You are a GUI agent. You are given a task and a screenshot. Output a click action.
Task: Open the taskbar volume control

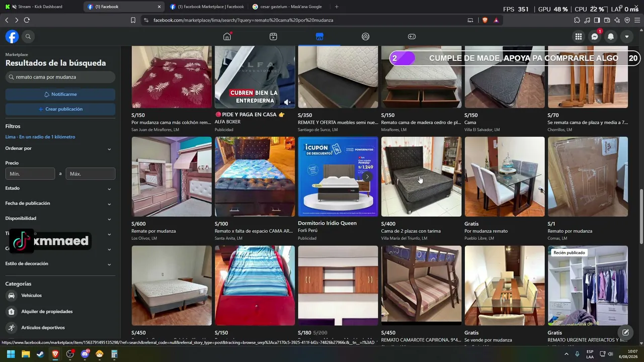[x=610, y=354]
